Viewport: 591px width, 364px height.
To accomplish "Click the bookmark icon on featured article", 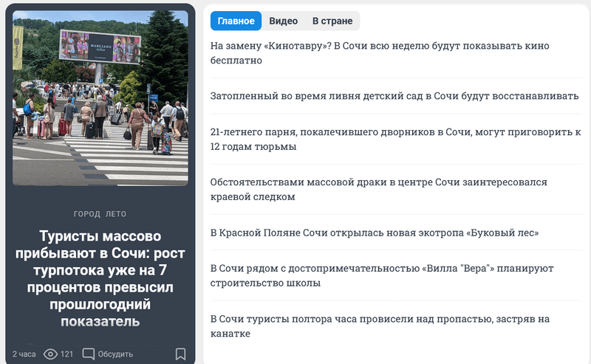I will click(x=180, y=354).
